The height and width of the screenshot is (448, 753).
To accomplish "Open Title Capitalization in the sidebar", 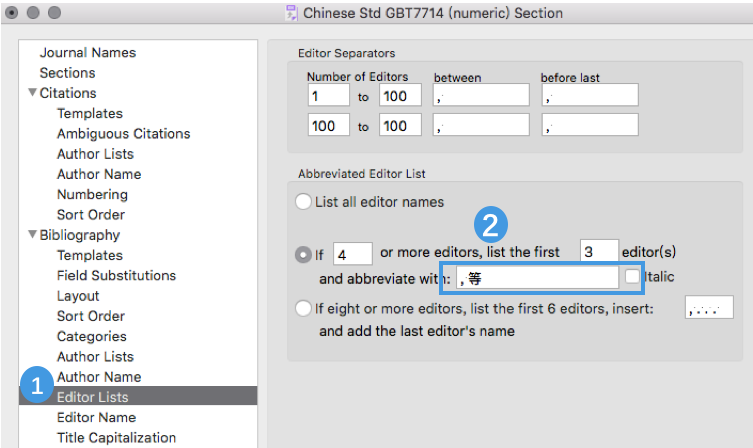I will tap(116, 438).
